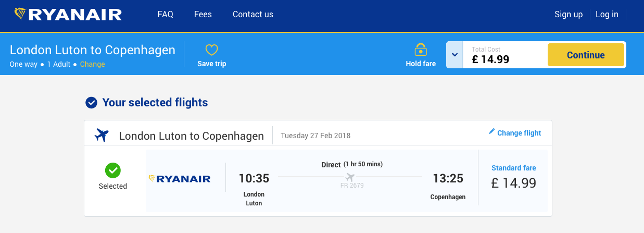
Task: Click the yellow Continue button
Action: 586,55
